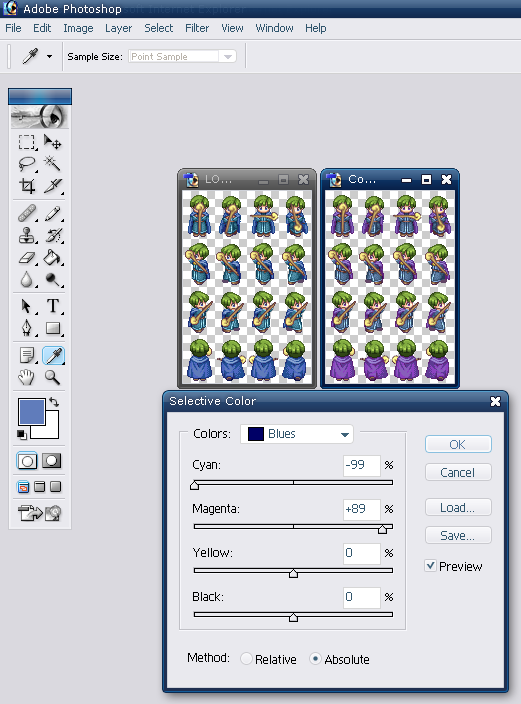521x704 pixels.
Task: Reset default foreground and background colors
Action: (22, 434)
